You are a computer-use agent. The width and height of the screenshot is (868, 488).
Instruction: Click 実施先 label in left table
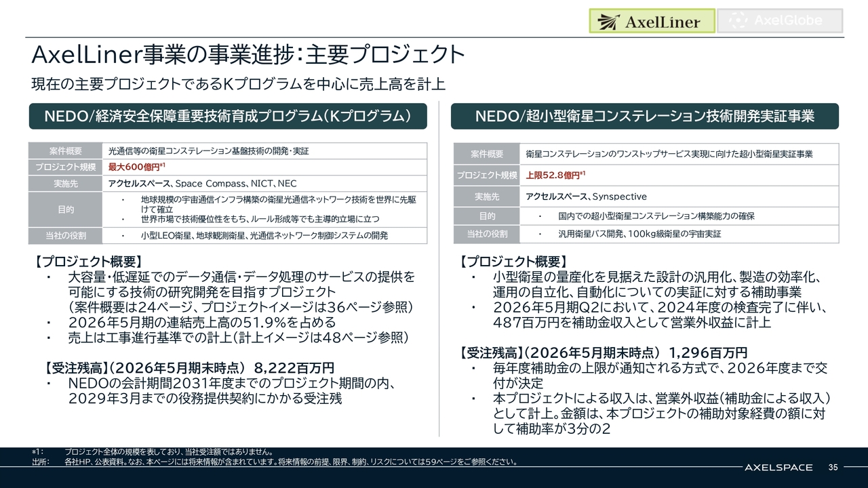66,184
